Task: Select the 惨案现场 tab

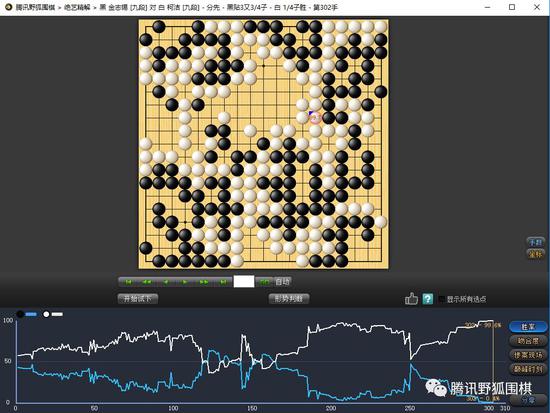Action: pyautogui.click(x=528, y=355)
